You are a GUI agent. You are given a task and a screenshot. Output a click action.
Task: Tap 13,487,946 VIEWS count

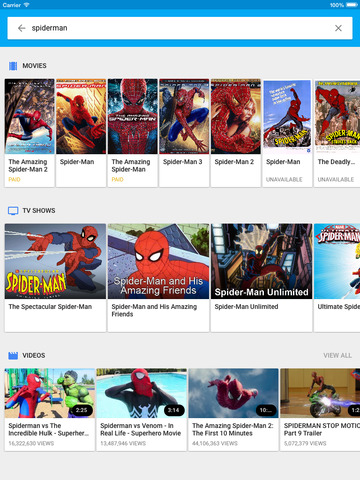pyautogui.click(x=123, y=444)
